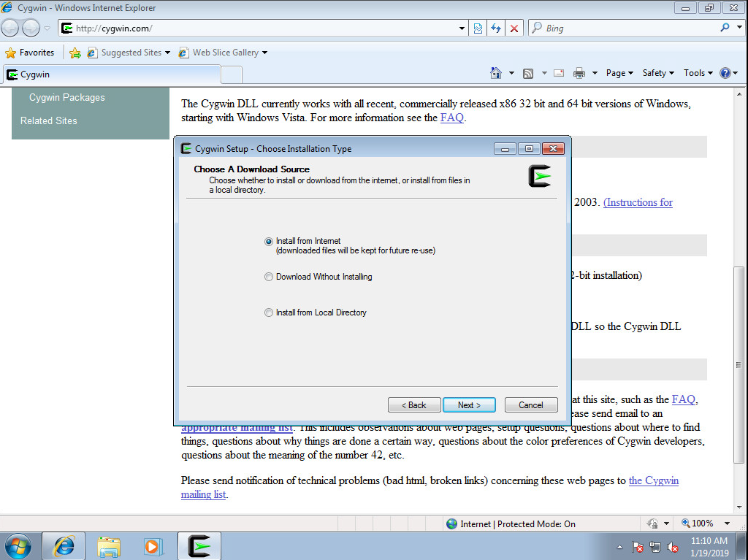748x560 pixels.
Task: Click the Stop loading red X icon
Action: 514,28
